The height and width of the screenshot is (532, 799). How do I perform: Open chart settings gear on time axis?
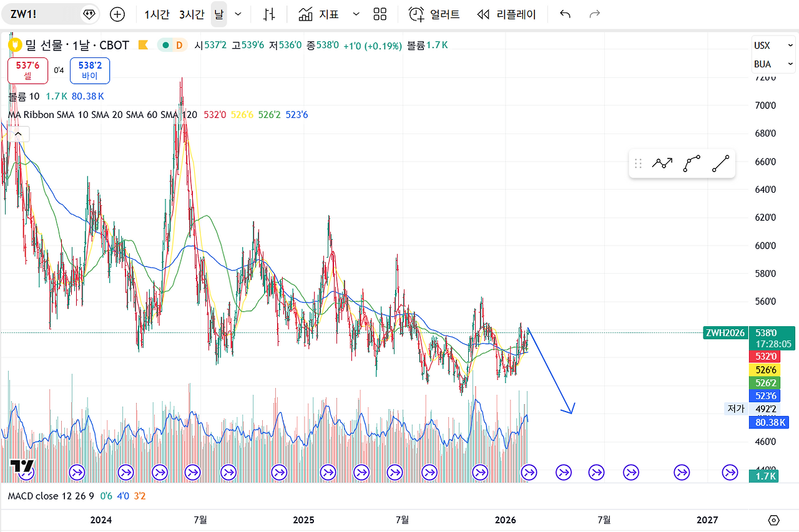(x=774, y=520)
